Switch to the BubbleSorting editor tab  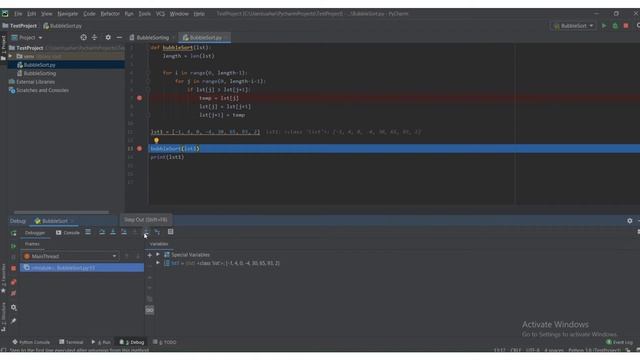pos(151,38)
